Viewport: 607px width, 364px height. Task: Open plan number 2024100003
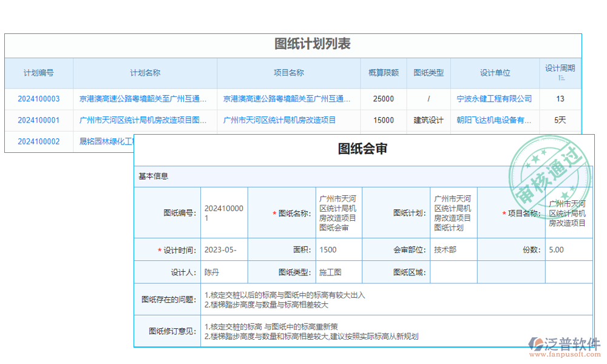click(38, 99)
